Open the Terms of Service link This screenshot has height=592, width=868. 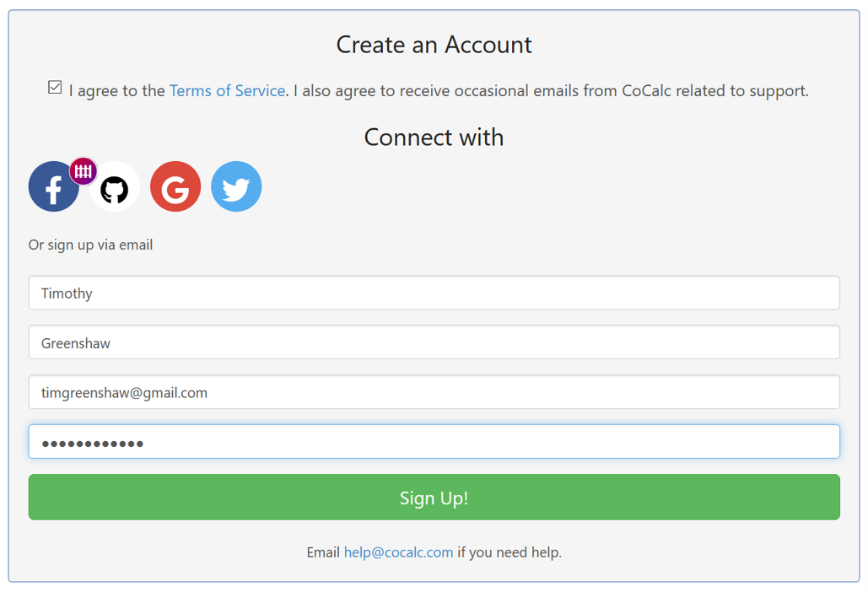(227, 90)
